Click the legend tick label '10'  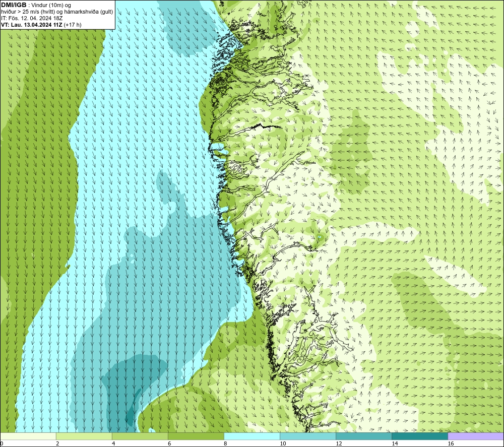click(283, 444)
